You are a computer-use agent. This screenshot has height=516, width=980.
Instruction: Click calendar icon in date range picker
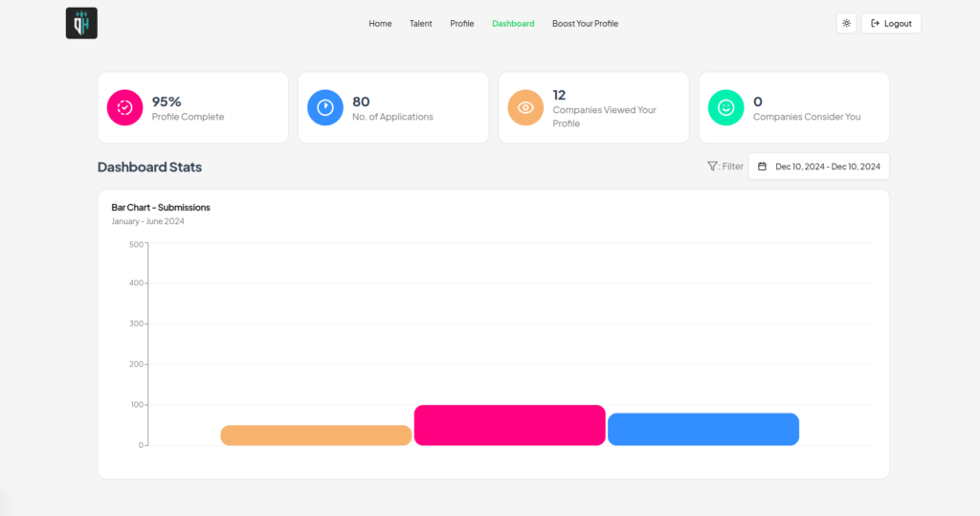[763, 167]
